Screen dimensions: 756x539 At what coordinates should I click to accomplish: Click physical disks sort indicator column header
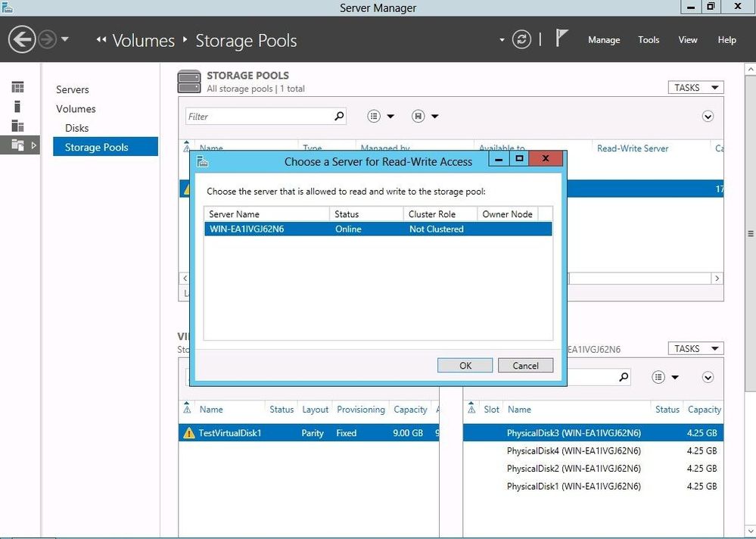[471, 409]
